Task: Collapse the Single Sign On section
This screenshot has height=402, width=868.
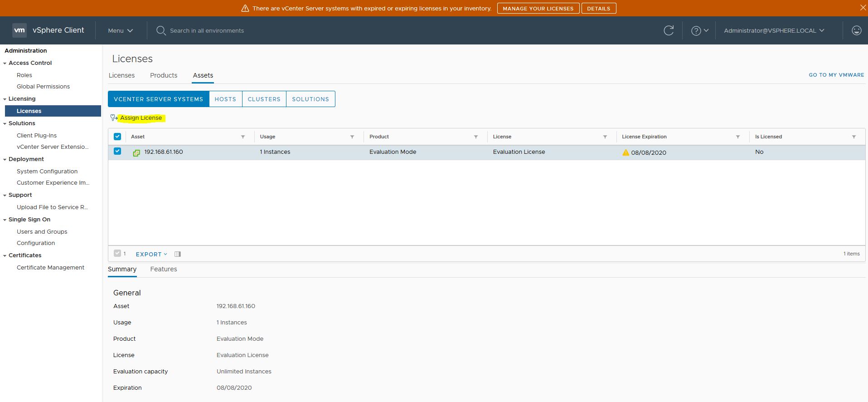Action: (5, 220)
